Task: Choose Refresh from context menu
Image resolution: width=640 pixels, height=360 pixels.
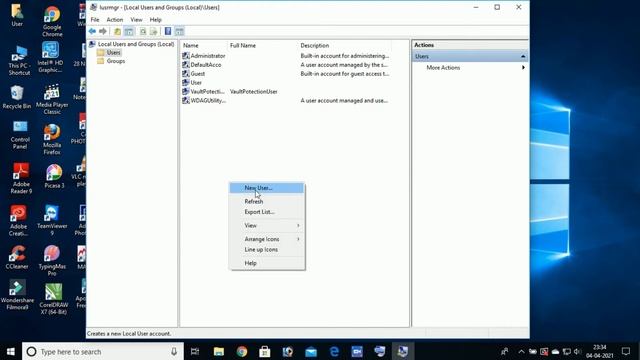Action: coord(267,201)
